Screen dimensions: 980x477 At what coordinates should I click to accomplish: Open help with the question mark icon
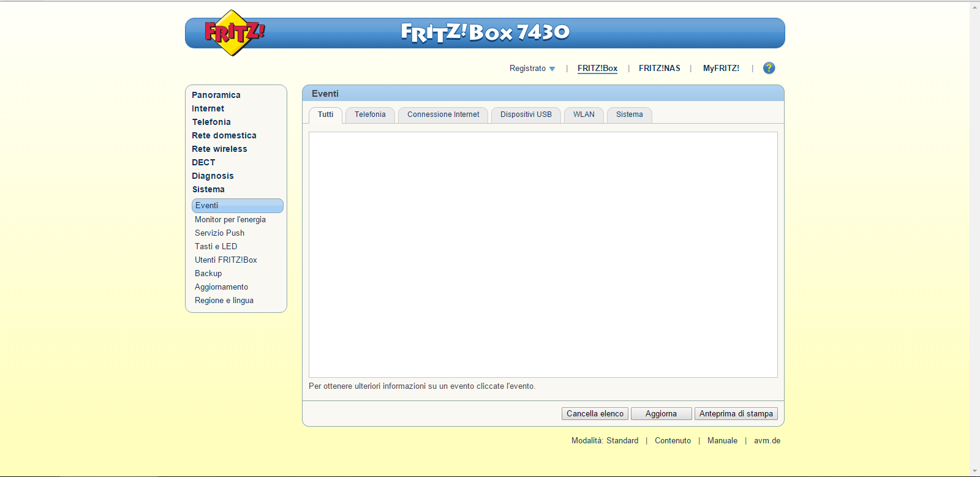click(769, 68)
